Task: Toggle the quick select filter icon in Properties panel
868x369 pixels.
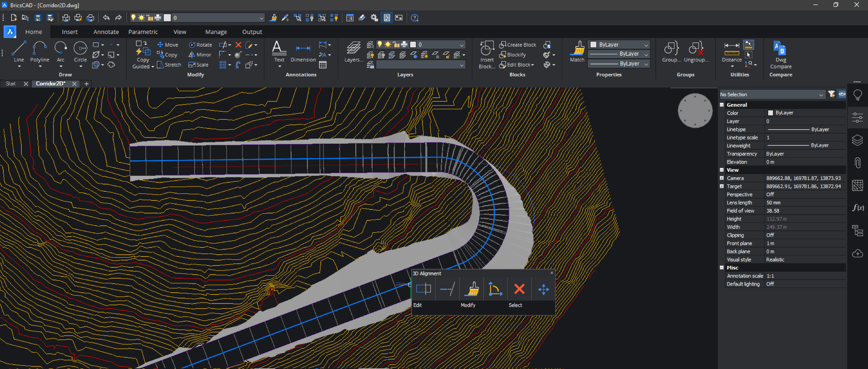Action: (831, 94)
